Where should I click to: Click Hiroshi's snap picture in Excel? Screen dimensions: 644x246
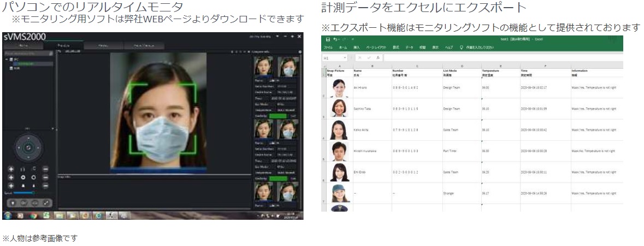340,151
